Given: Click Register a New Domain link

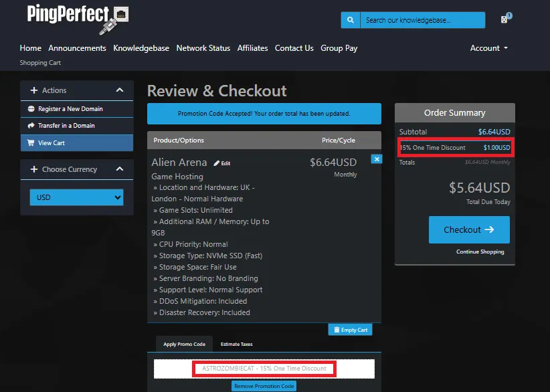Looking at the screenshot, I should click(70, 108).
